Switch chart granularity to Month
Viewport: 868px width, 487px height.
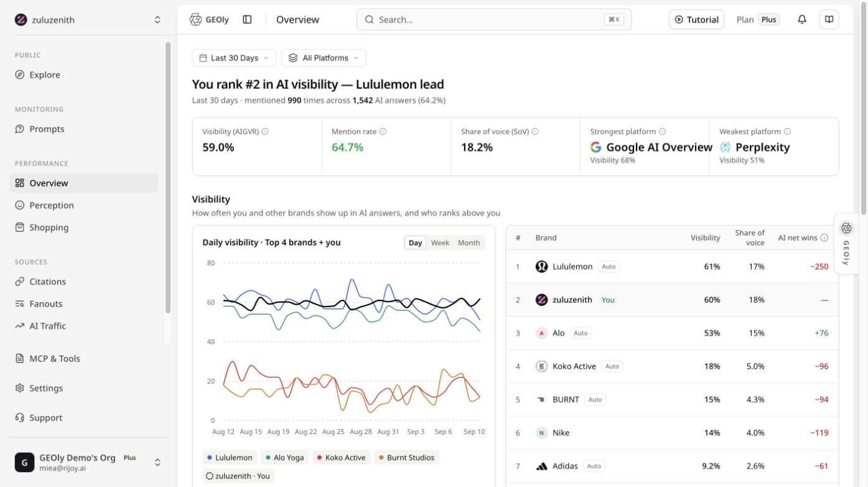(x=469, y=243)
